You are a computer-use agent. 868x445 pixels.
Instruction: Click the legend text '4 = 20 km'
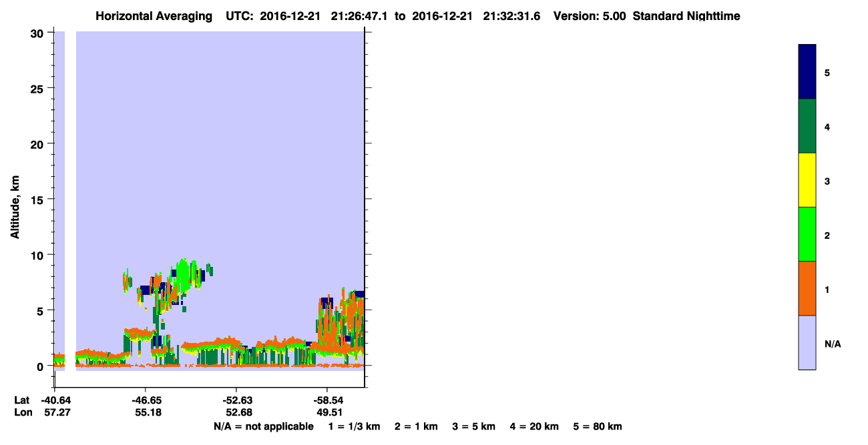(534, 426)
